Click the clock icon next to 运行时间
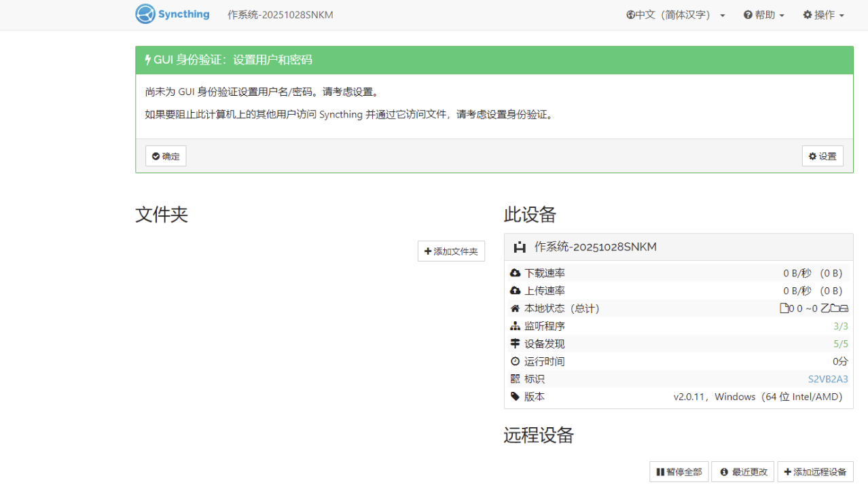This screenshot has height=489, width=868. pyautogui.click(x=516, y=361)
